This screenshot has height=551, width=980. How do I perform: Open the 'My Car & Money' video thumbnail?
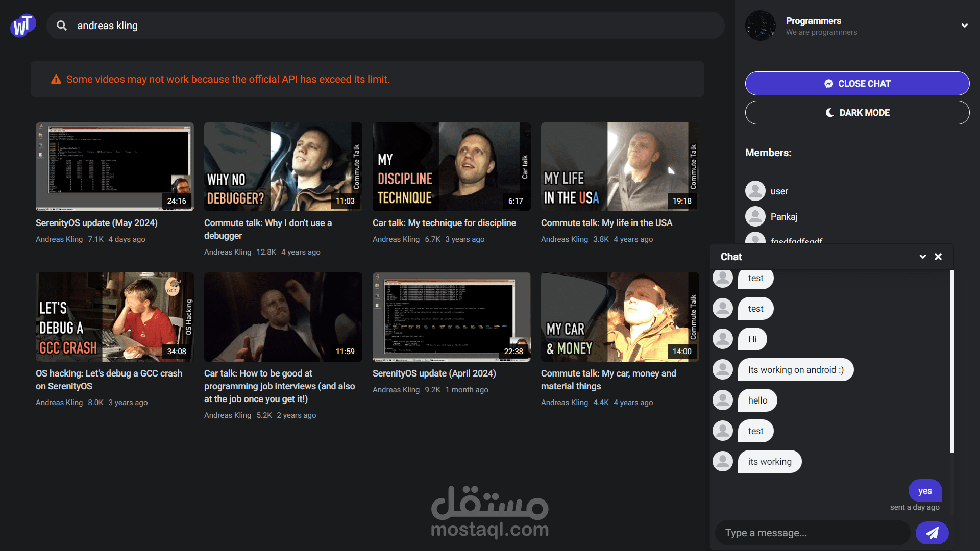coord(620,317)
